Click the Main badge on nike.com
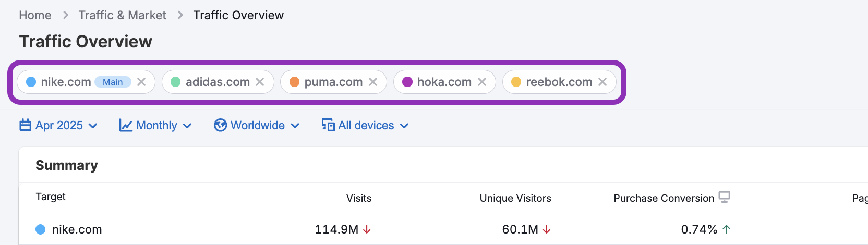This screenshot has height=245, width=868. coord(113,82)
